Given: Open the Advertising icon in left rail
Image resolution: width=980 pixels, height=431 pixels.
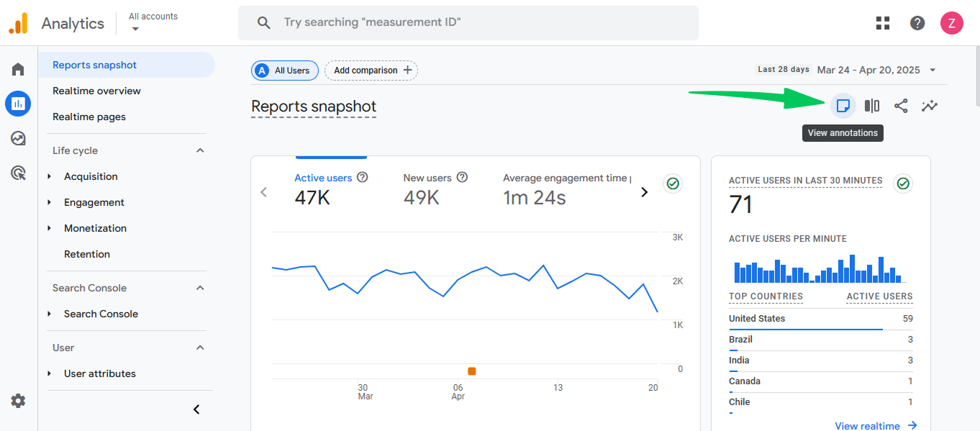Looking at the screenshot, I should click(x=18, y=173).
